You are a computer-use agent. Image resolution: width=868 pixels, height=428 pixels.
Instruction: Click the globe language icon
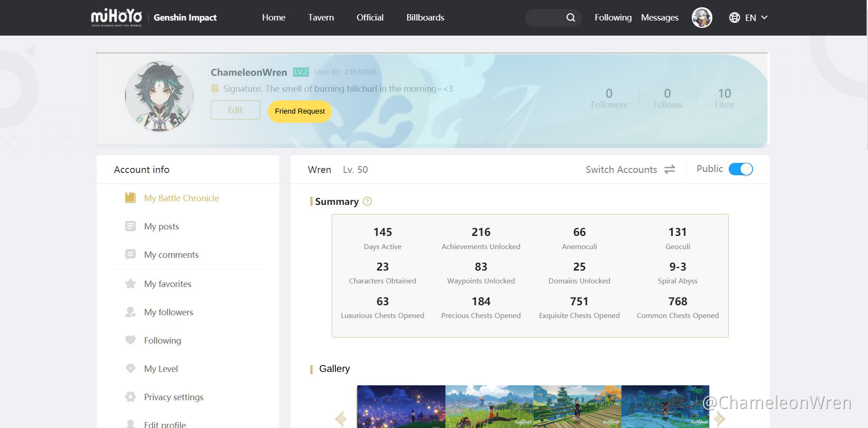pos(734,18)
